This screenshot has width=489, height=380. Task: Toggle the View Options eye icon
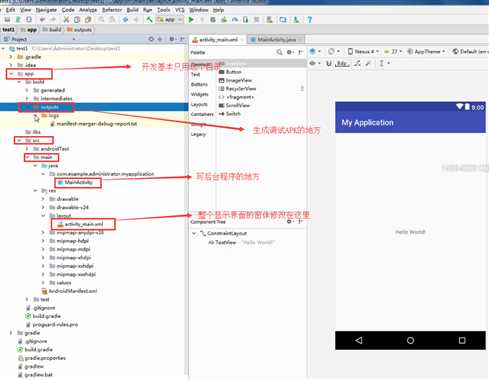pos(313,63)
